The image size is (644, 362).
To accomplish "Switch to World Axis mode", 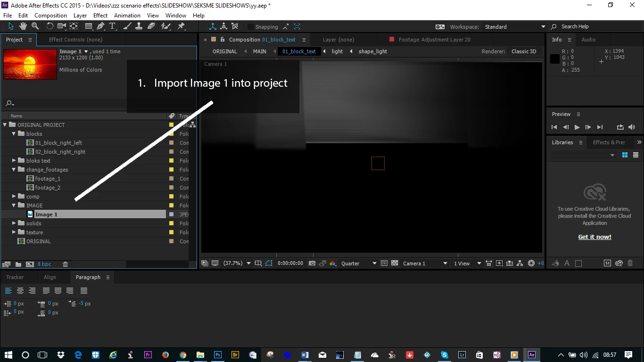I will point(224,26).
